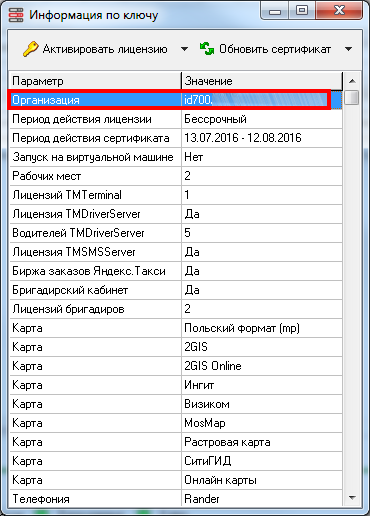Select the Телефония row
Viewport: 370px width, 516px height.
(176, 499)
